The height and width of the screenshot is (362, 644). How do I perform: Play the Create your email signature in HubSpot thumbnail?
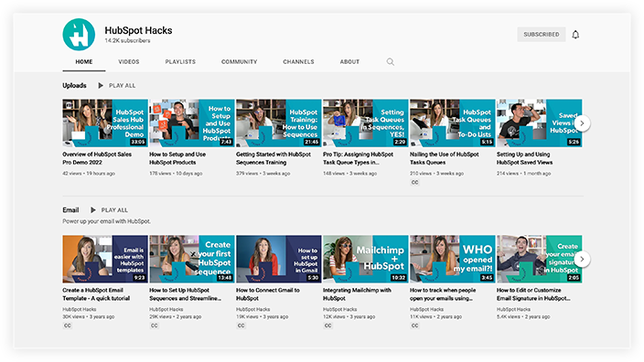click(540, 259)
